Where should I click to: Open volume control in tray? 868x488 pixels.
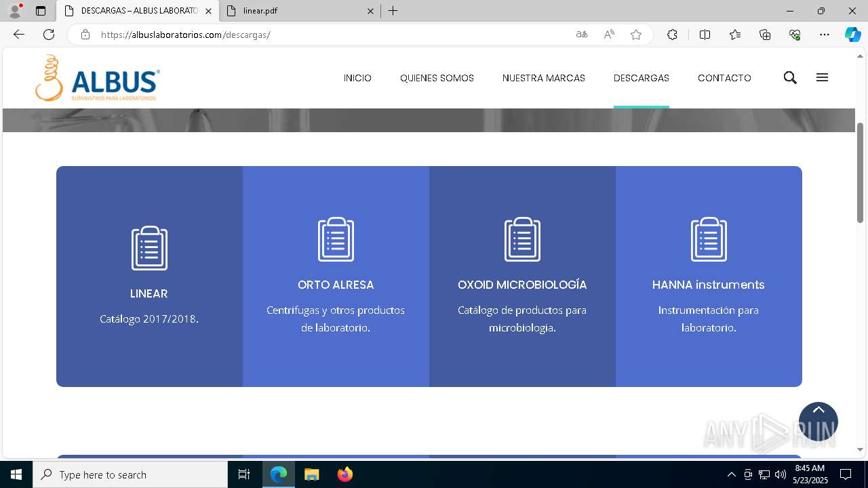point(780,474)
